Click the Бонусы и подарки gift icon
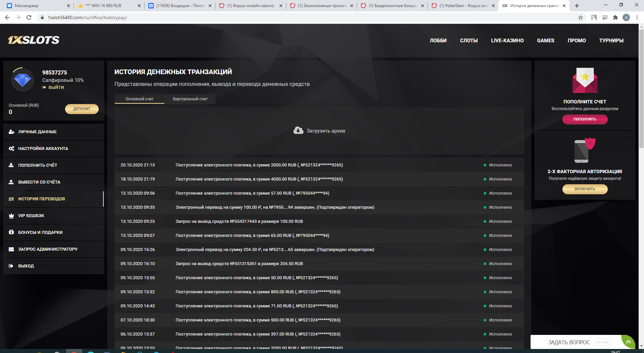This screenshot has height=353, width=644. pos(11,232)
